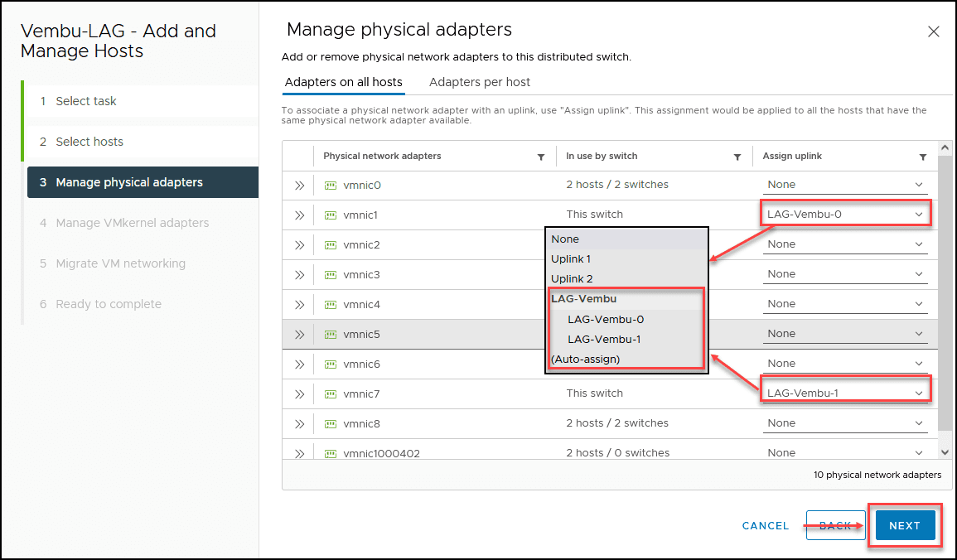The width and height of the screenshot is (957, 560).
Task: Choose LAG-Vembu-1 in the uplink list
Action: click(626, 339)
